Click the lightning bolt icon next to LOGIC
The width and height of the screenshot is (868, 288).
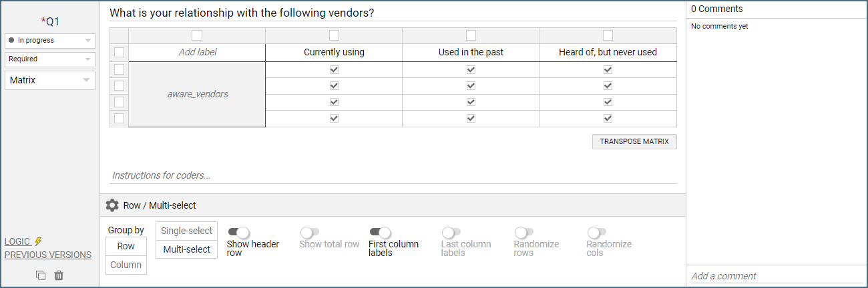[39, 241]
